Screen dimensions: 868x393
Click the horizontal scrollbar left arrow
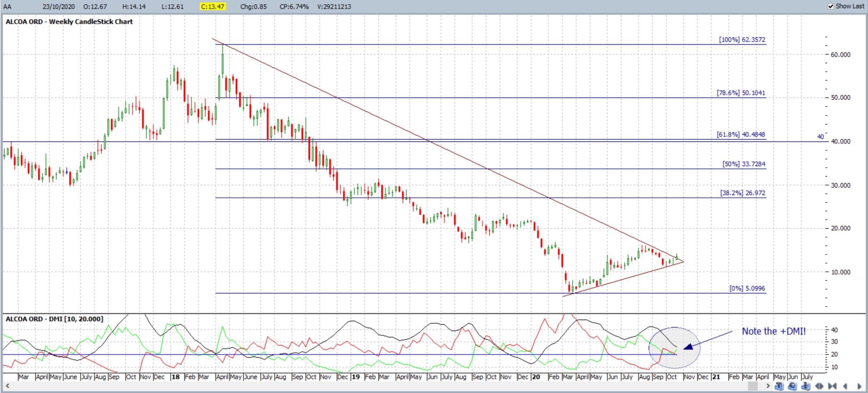[x=7, y=386]
